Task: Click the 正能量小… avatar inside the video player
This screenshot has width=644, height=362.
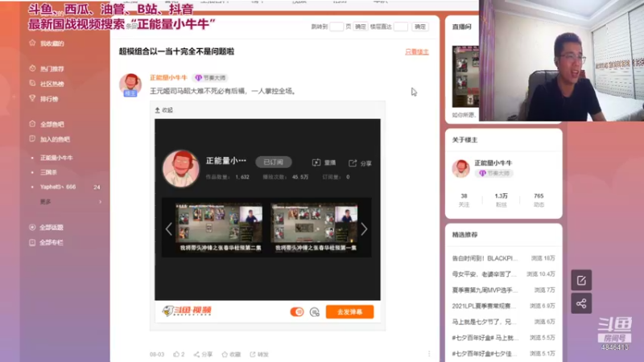Action: [180, 168]
